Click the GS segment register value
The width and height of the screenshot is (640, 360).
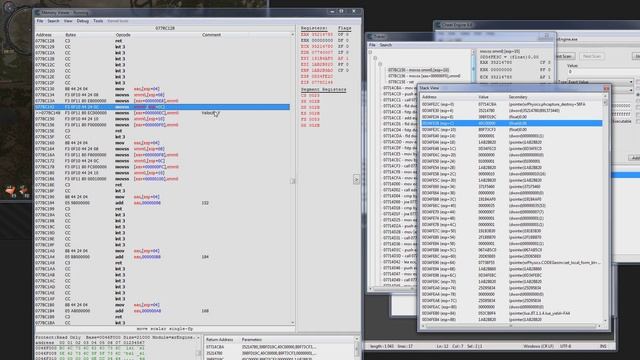point(310,126)
